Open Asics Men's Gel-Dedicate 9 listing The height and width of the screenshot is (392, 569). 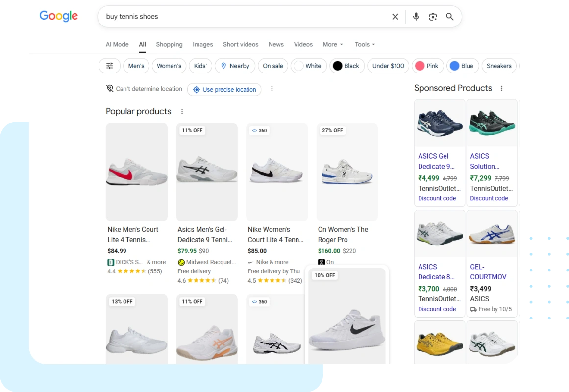(205, 235)
